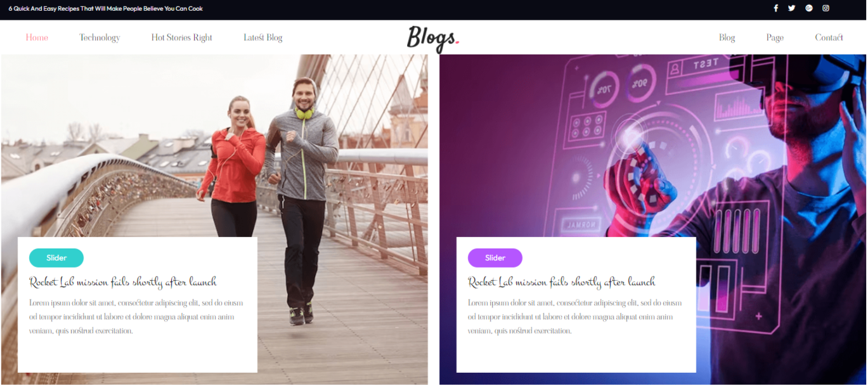This screenshot has width=868, height=388.
Task: Open Rocket Lab headline on jogging card
Action: (123, 282)
